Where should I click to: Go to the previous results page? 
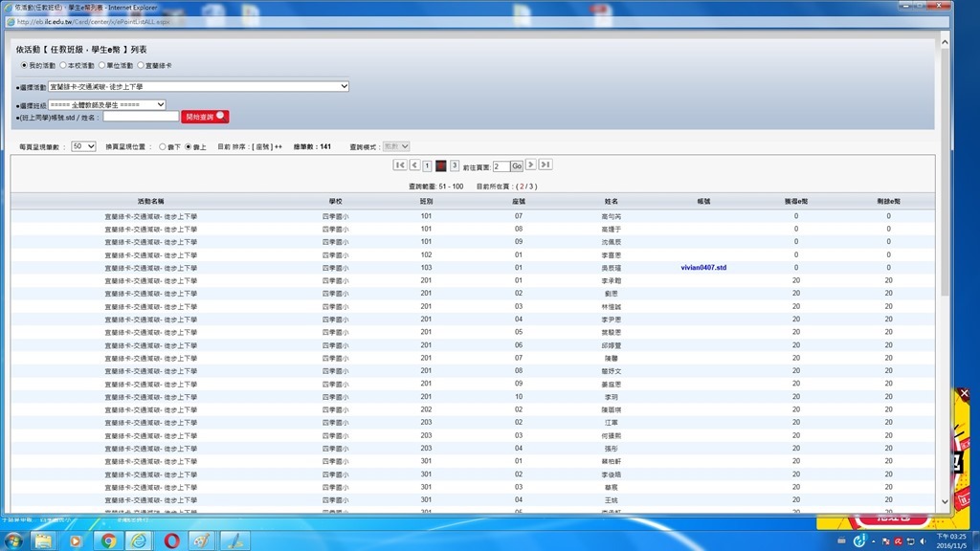(414, 165)
